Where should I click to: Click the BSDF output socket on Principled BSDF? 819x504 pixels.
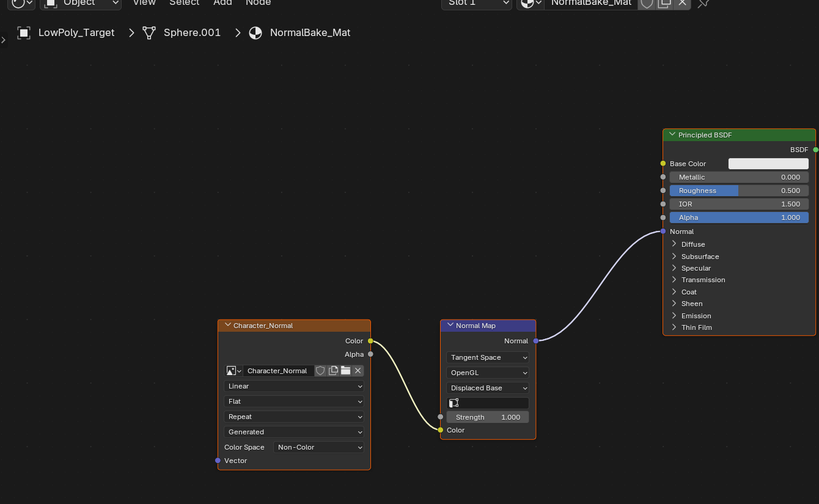(x=816, y=150)
